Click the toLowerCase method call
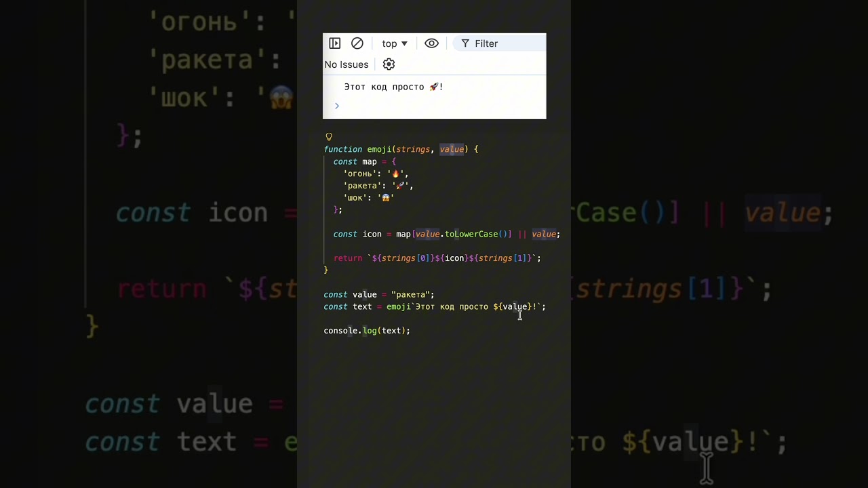The height and width of the screenshot is (488, 868). [x=471, y=234]
